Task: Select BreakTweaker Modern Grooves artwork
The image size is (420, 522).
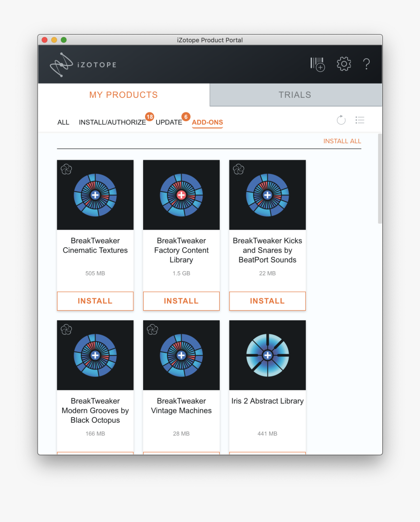Action: pyautogui.click(x=95, y=355)
